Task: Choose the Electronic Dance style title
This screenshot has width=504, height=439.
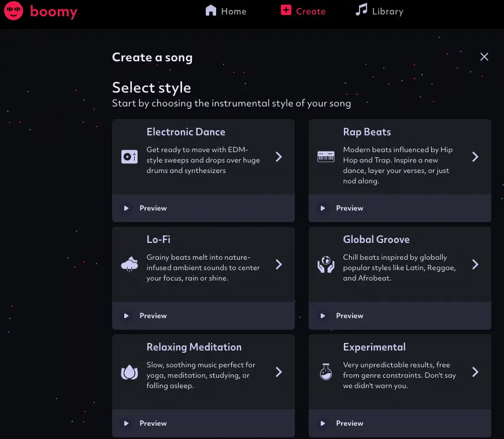Action: point(186,132)
